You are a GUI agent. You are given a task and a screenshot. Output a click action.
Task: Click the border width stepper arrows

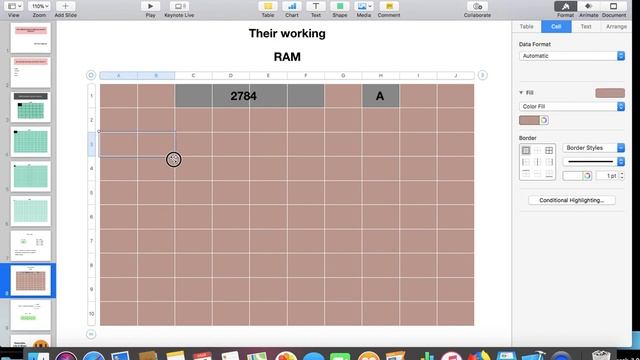pyautogui.click(x=622, y=176)
